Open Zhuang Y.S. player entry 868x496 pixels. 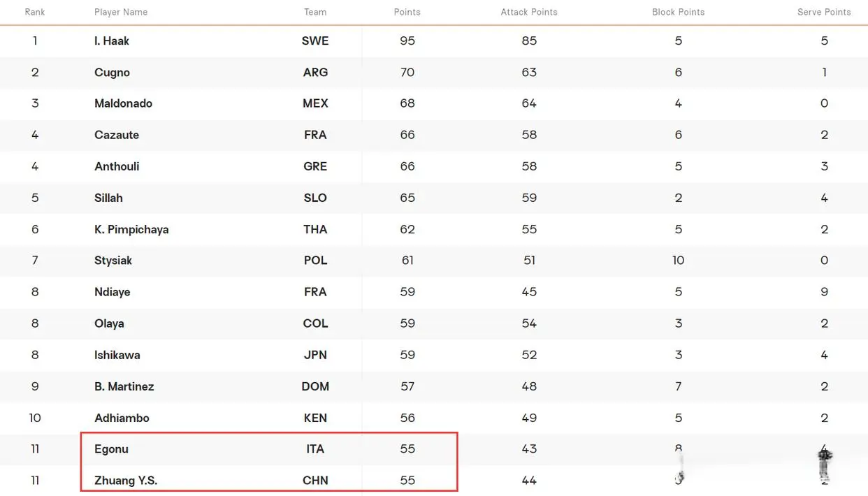point(126,481)
